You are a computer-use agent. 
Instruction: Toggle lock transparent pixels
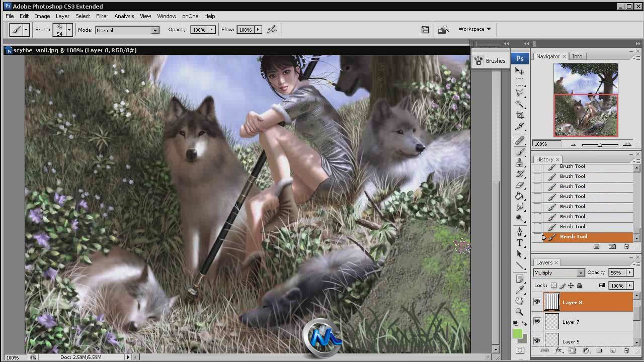point(553,286)
